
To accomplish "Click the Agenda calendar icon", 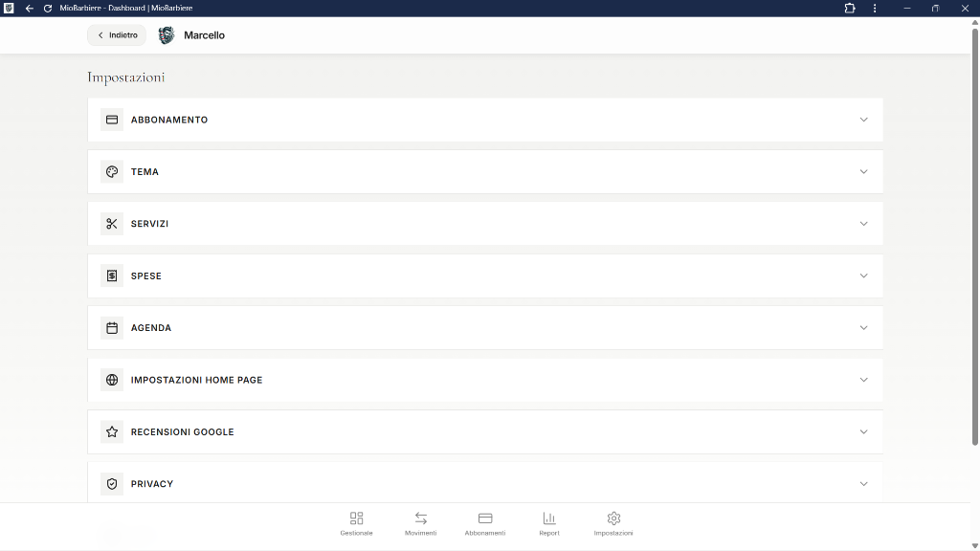I will tap(112, 328).
